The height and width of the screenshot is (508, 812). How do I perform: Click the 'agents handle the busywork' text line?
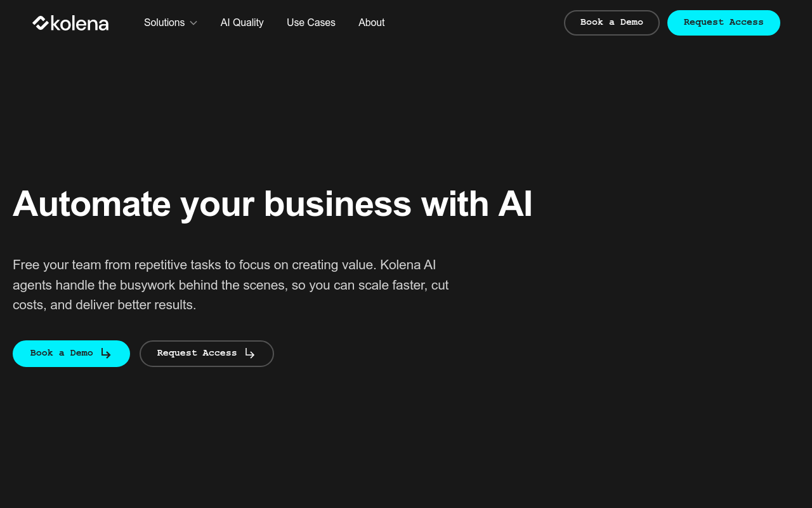tap(231, 285)
